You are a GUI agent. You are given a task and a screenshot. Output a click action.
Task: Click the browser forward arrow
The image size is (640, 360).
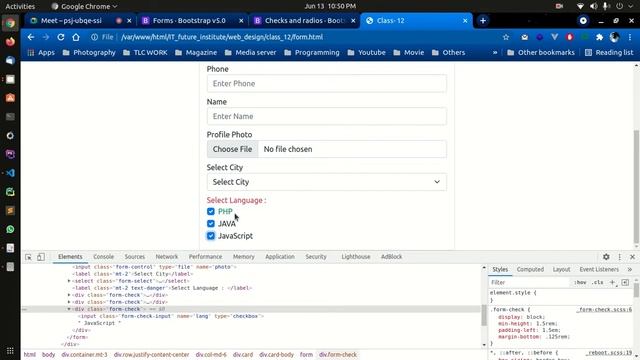pyautogui.click(x=46, y=37)
